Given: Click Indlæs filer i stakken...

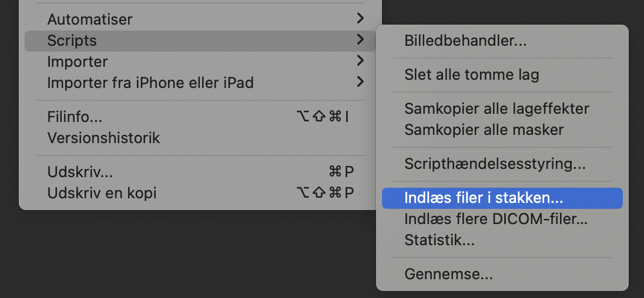Looking at the screenshot, I should coord(484,198).
